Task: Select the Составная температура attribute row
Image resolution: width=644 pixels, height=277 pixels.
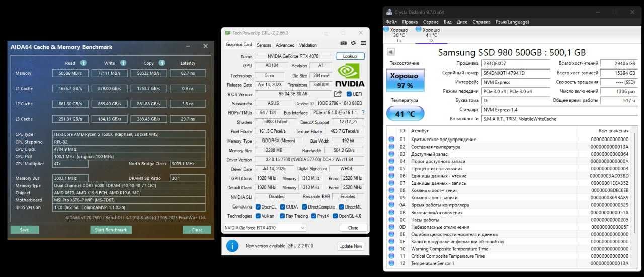Action: point(509,147)
